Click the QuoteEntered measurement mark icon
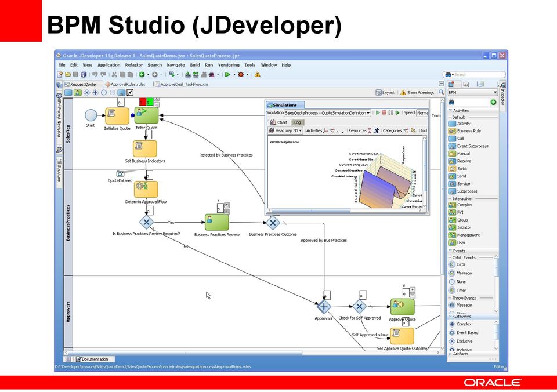557x392 pixels. (121, 174)
